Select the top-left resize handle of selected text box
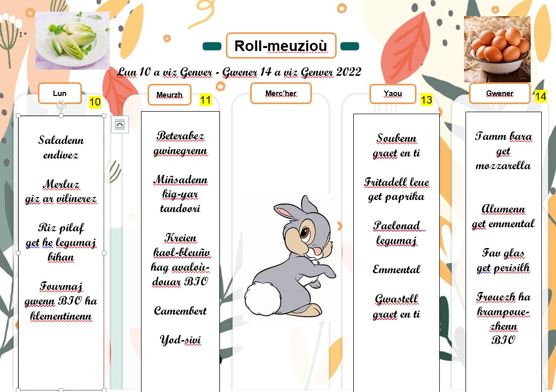The width and height of the screenshot is (556, 392). [19, 116]
